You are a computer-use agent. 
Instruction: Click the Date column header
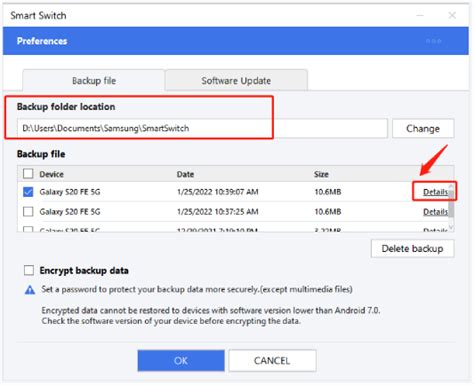tap(185, 174)
